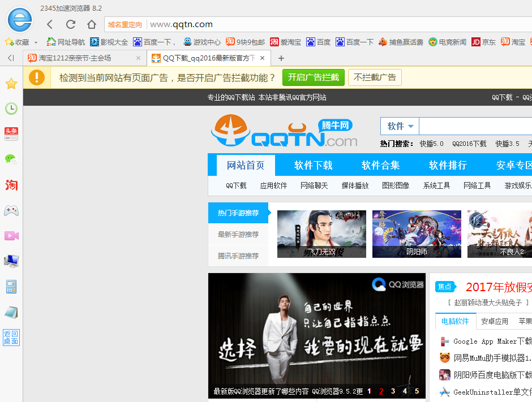Image resolution: width=532 pixels, height=402 pixels.
Task: Collapse the tab list arrow icon
Action: point(11,58)
